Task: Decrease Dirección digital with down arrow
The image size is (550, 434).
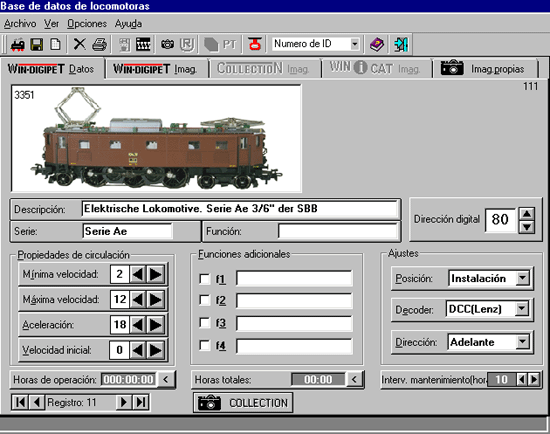Action: (527, 227)
